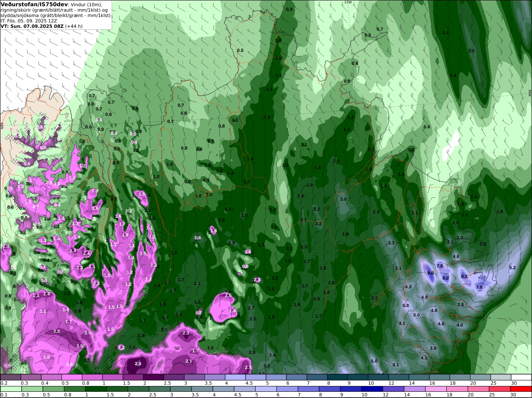The image size is (532, 398).
Task: Click the '2.9' precipitation value on the map
Action: point(232,243)
